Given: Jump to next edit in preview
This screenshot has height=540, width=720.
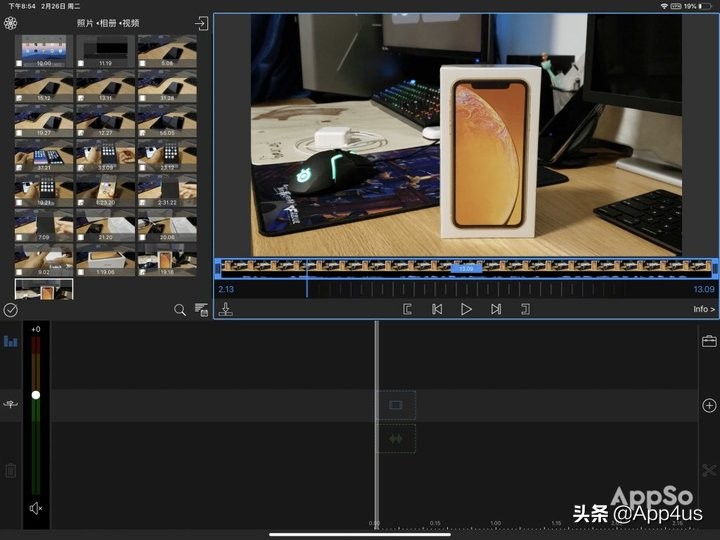Looking at the screenshot, I should point(496,309).
